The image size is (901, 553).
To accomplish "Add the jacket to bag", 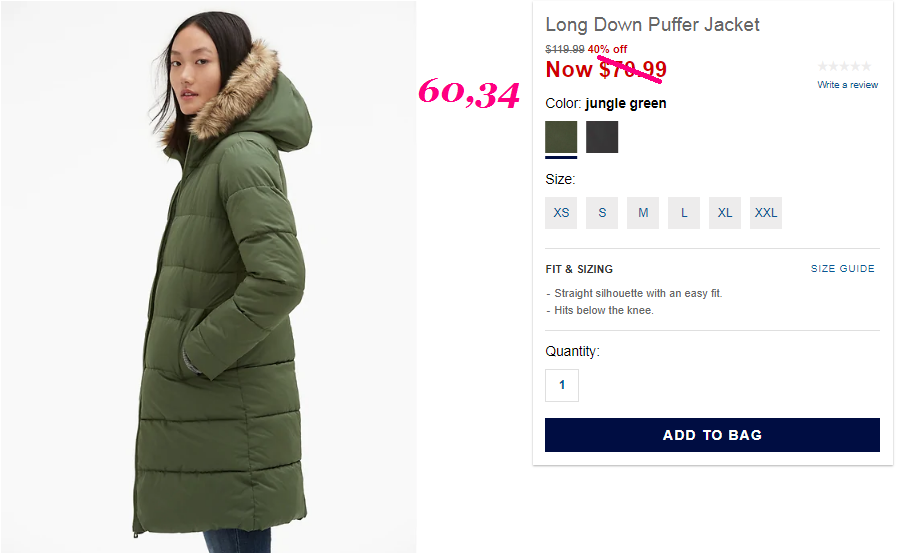I will [x=712, y=435].
